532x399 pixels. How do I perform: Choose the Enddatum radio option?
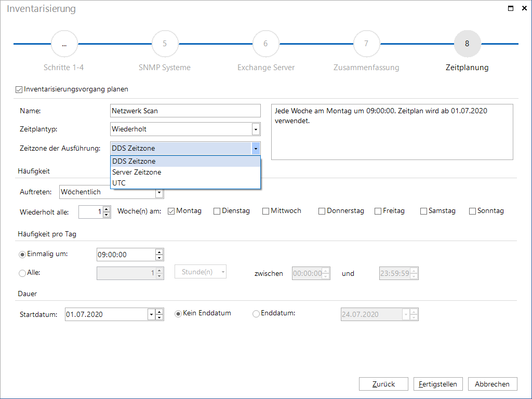pos(256,314)
